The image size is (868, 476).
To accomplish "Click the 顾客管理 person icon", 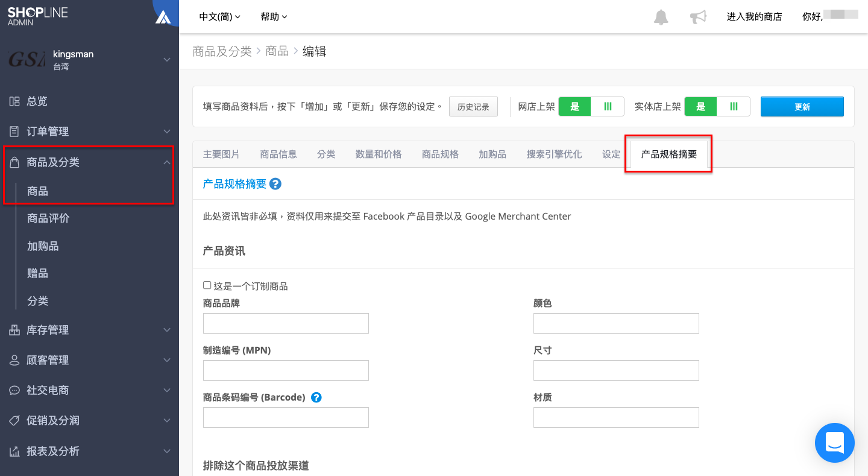I will (x=14, y=360).
